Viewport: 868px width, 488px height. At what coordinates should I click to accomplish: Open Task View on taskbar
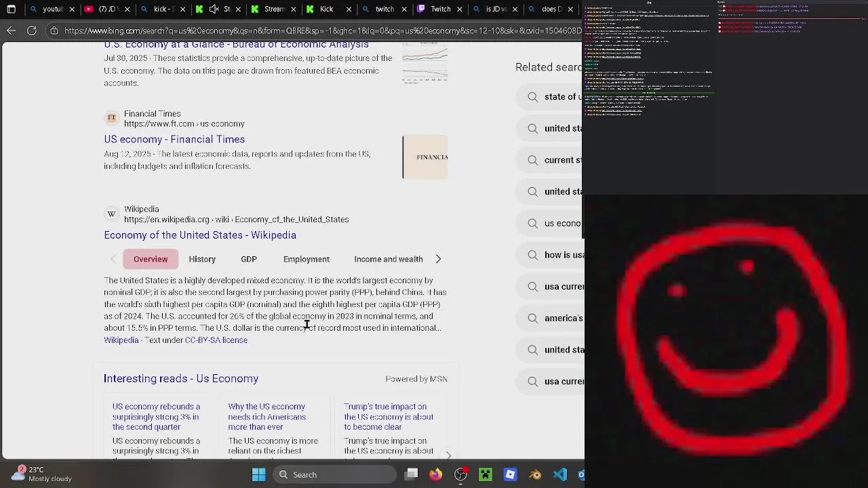coord(412,474)
